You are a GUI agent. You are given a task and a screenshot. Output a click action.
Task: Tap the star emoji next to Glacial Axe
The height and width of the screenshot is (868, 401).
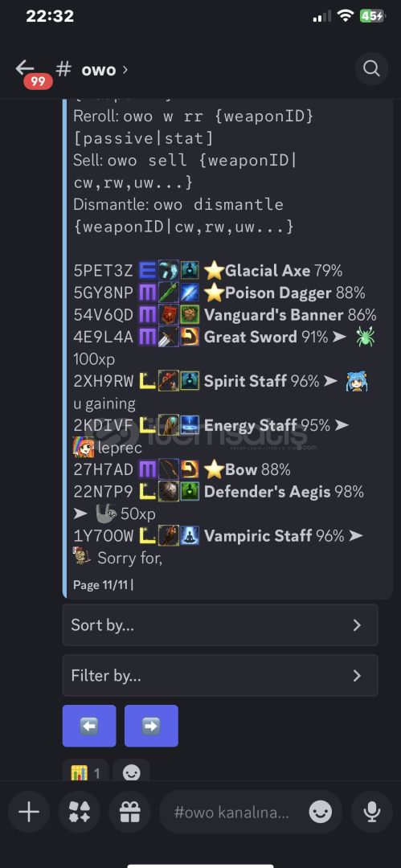[x=213, y=271]
